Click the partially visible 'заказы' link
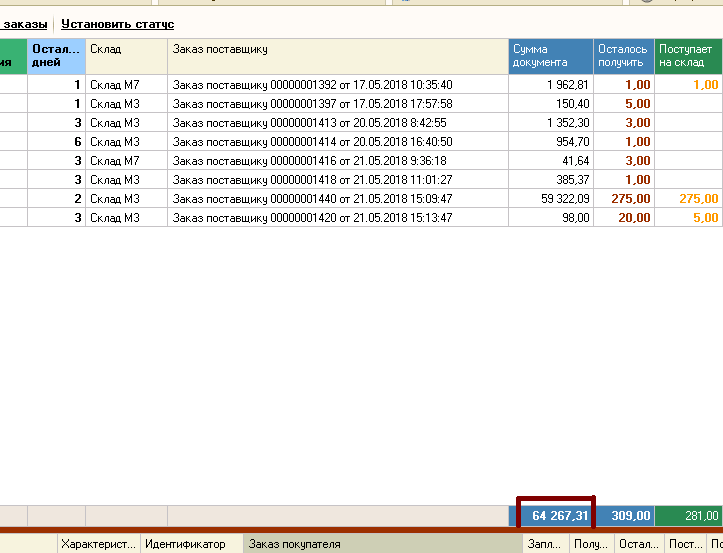The image size is (723, 553). pyautogui.click(x=24, y=24)
